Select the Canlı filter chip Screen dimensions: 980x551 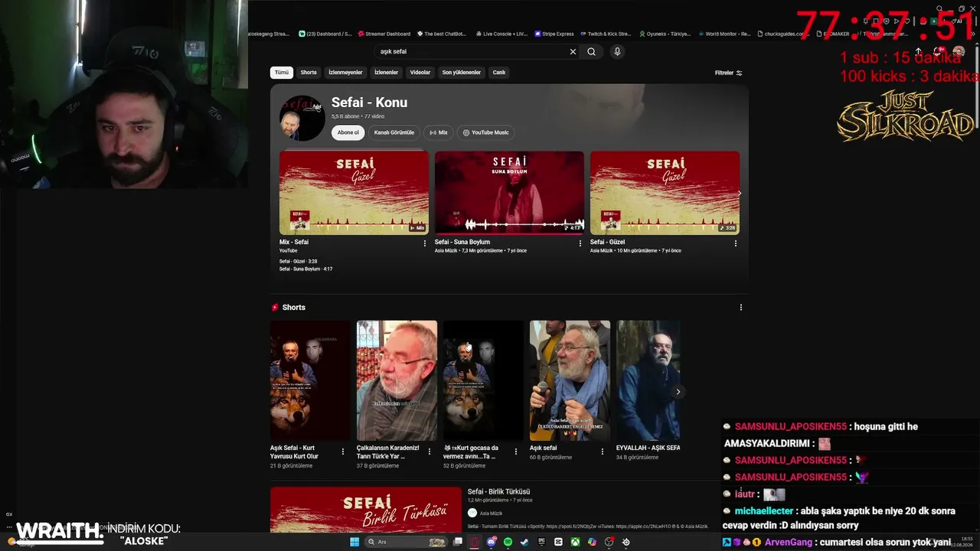tap(499, 73)
